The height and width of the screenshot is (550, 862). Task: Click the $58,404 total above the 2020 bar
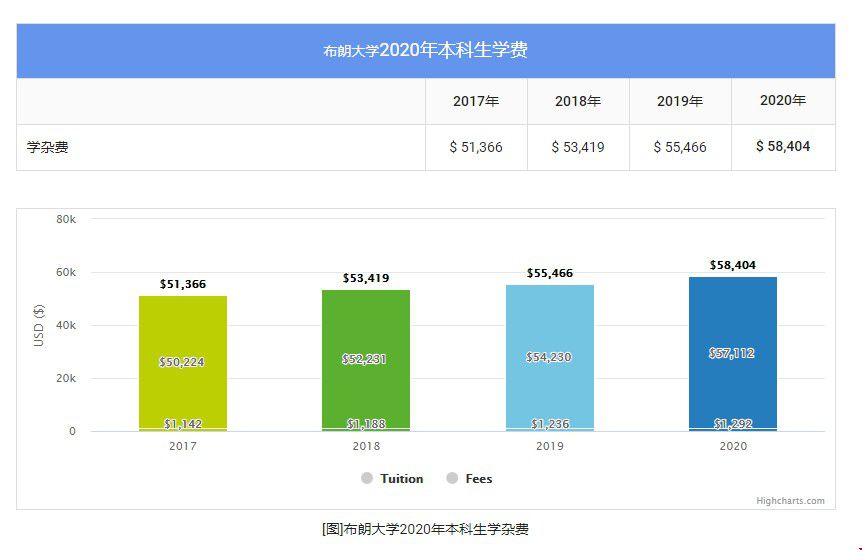point(733,265)
